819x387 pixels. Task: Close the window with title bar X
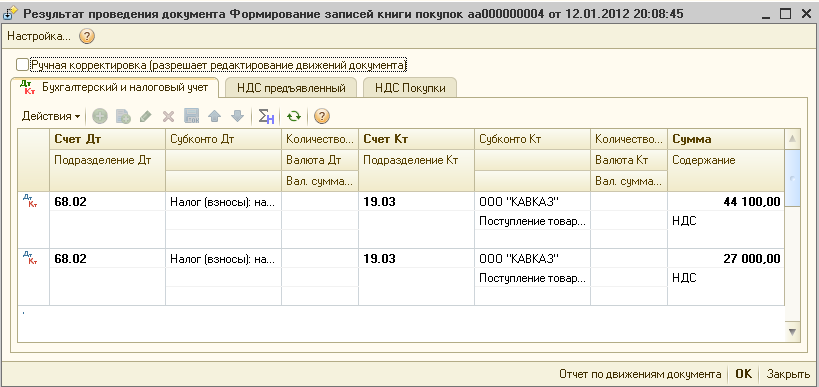[x=805, y=14]
